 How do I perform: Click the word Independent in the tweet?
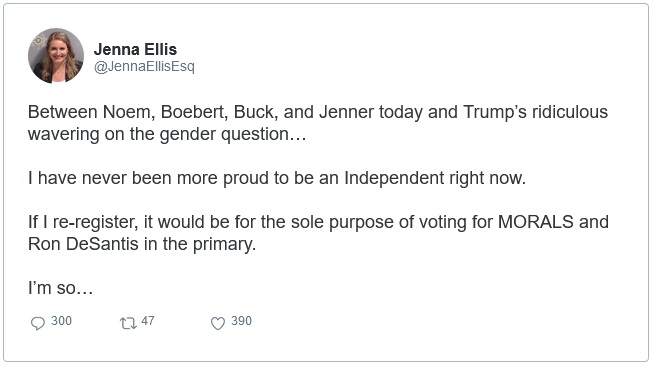point(394,178)
